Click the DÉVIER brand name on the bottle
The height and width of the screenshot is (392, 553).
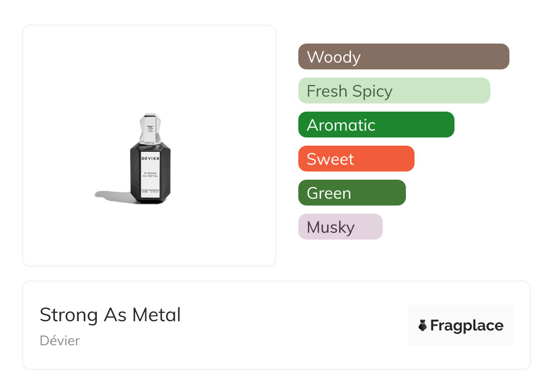pos(150,158)
